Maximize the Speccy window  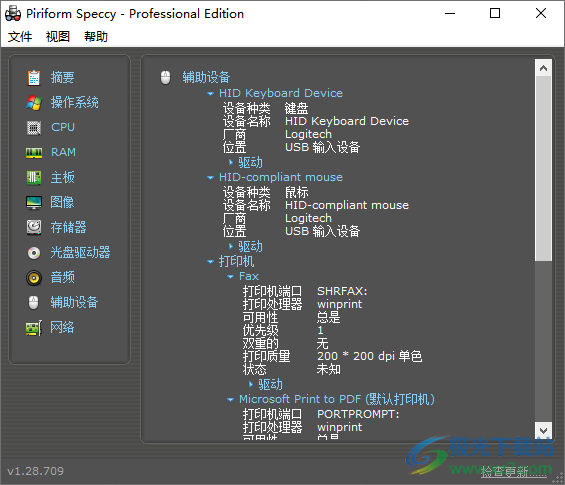click(495, 13)
